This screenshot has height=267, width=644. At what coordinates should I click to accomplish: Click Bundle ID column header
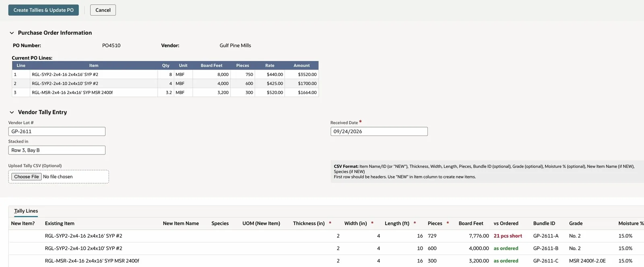pos(544,224)
